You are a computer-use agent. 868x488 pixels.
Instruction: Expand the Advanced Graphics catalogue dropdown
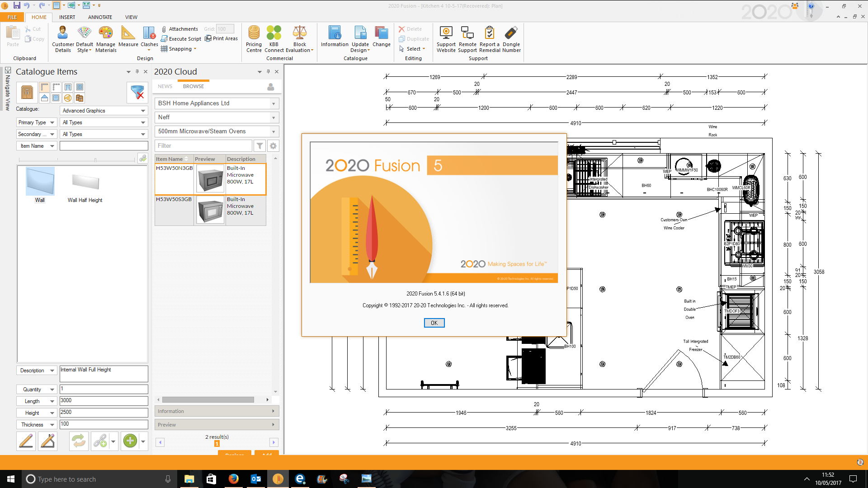[143, 111]
